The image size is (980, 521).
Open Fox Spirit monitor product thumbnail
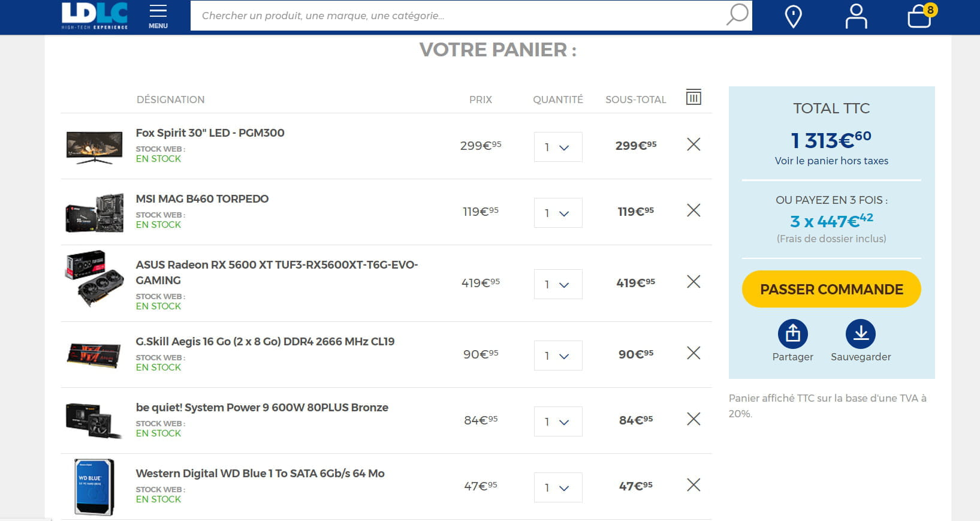[x=94, y=147]
